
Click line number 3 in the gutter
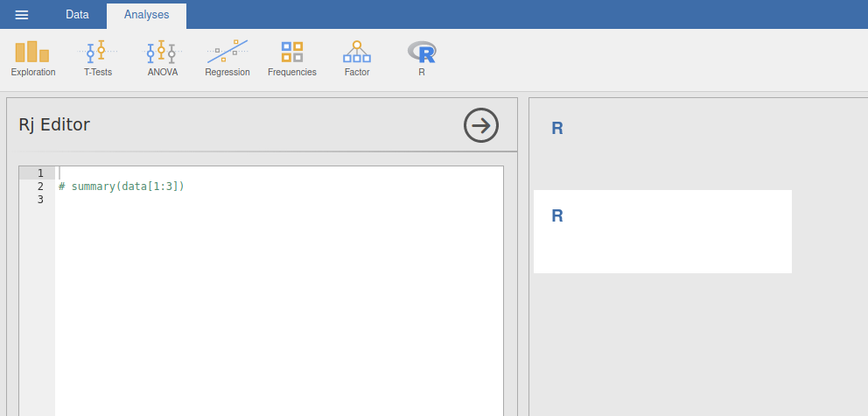40,200
